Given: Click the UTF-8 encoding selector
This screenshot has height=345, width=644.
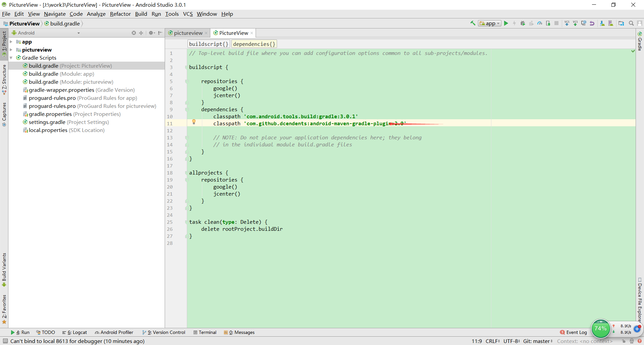Looking at the screenshot, I should click(x=512, y=341).
